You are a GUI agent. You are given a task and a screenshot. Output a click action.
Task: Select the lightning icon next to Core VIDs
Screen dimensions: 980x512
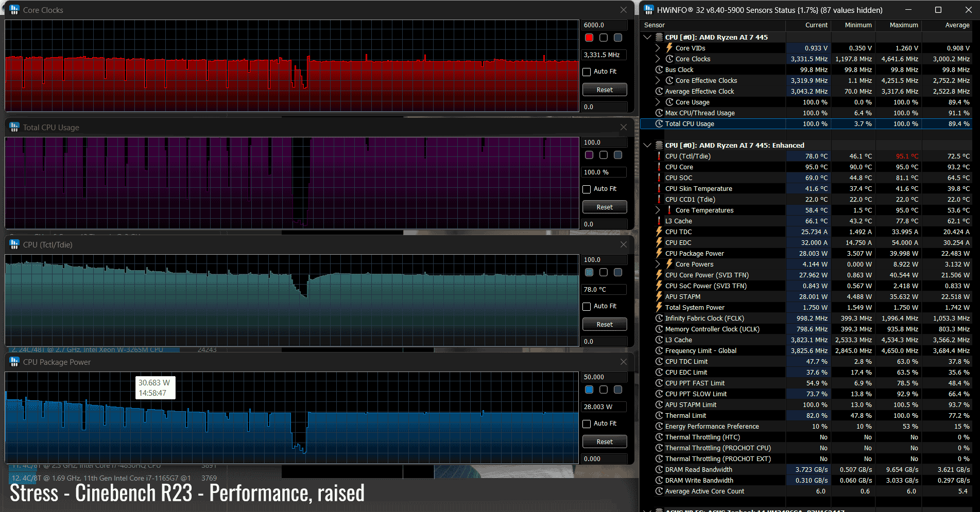point(669,48)
